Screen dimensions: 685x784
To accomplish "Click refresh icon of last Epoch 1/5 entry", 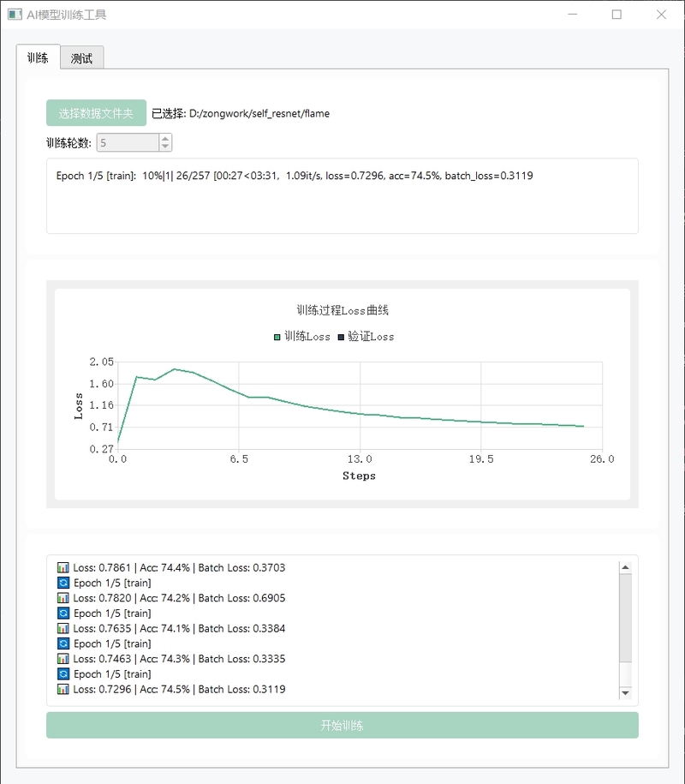I will click(x=63, y=674).
